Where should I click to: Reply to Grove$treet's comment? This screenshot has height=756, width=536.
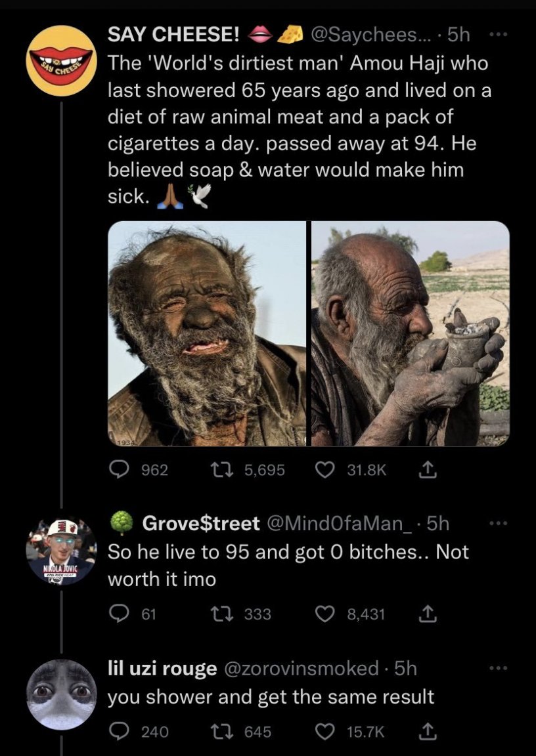click(x=118, y=614)
